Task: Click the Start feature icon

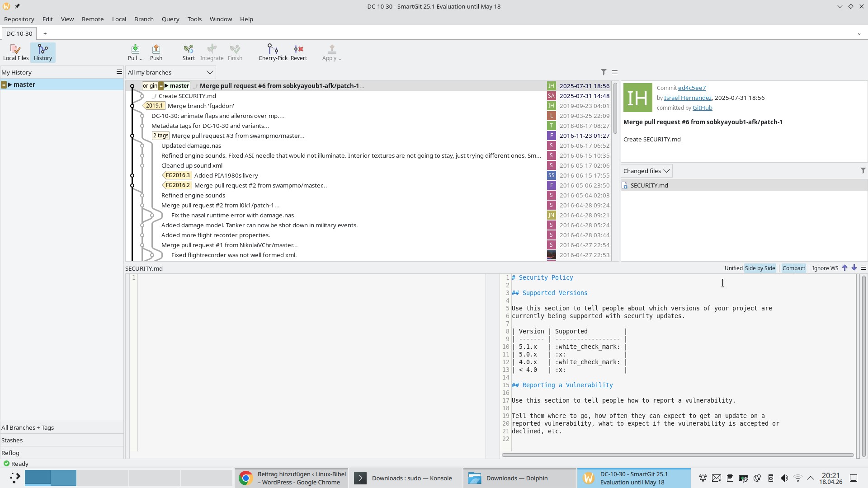Action: coord(189,50)
